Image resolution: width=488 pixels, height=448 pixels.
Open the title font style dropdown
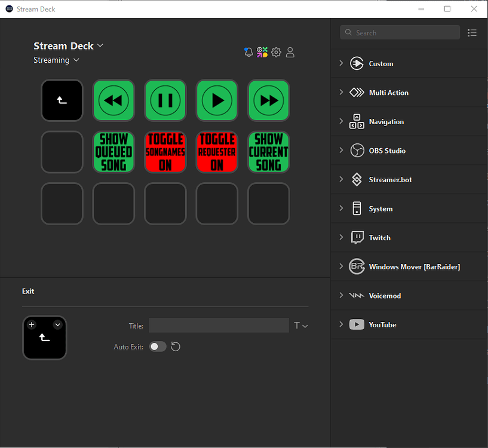[x=301, y=326]
